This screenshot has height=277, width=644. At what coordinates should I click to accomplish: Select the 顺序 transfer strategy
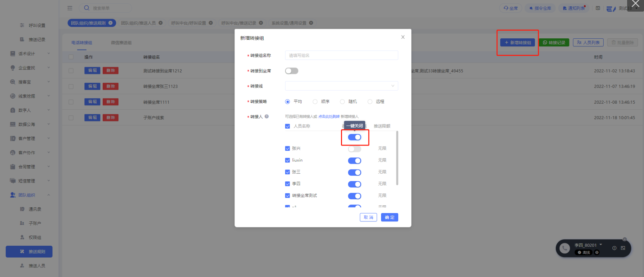pos(315,102)
